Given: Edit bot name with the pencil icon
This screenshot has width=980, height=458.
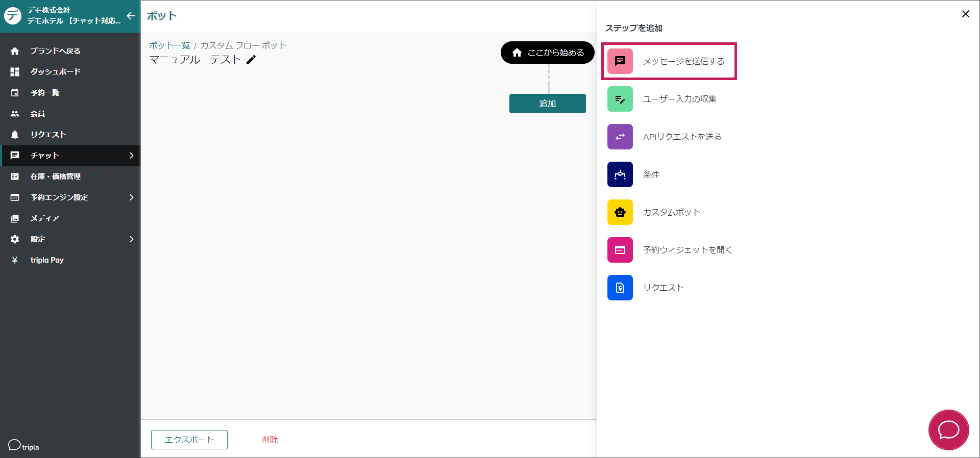Looking at the screenshot, I should [x=251, y=60].
